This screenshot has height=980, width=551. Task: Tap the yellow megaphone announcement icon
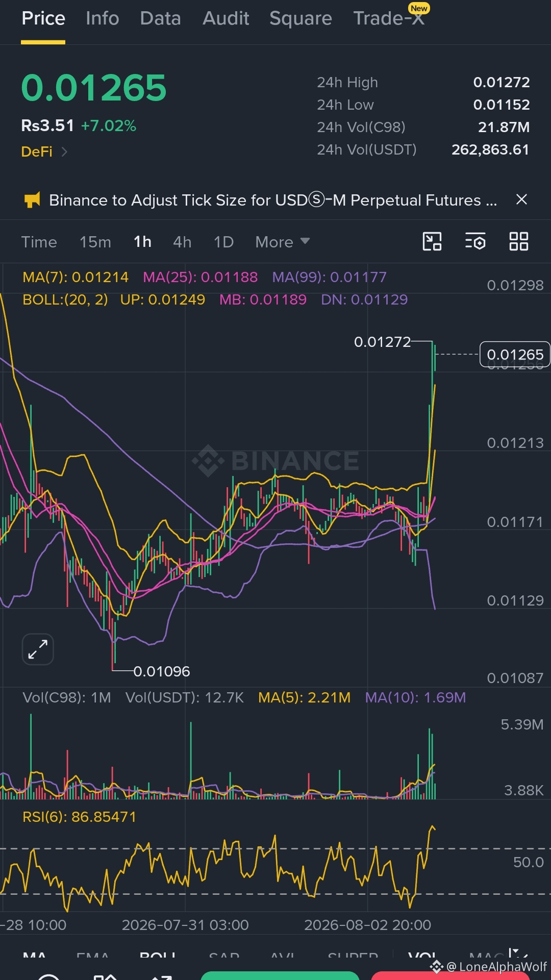pos(32,200)
